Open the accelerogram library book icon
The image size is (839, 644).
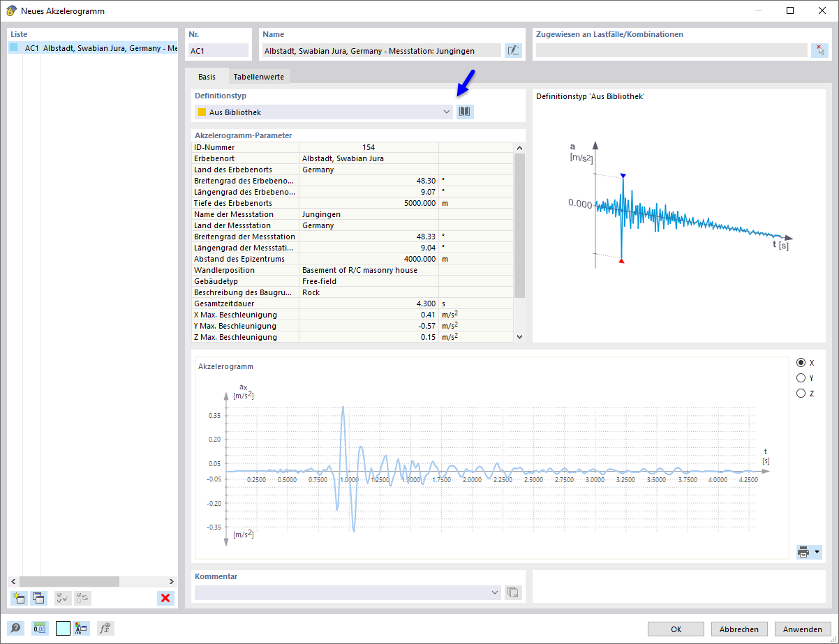[x=465, y=112]
